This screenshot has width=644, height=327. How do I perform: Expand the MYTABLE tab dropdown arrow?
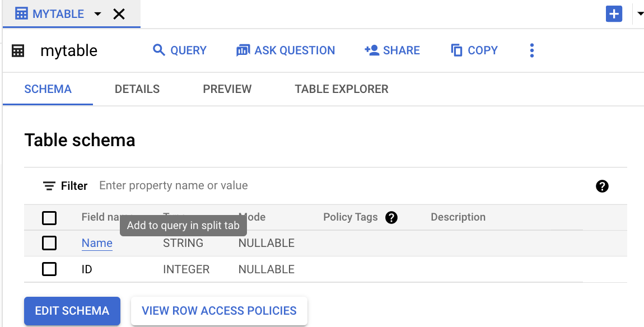pos(97,13)
